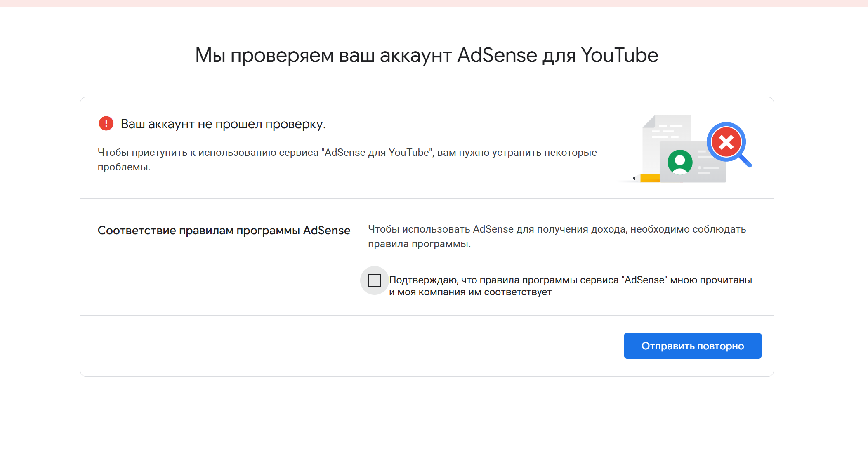Click the text lines on document icon
868x464 pixels.
666,131
